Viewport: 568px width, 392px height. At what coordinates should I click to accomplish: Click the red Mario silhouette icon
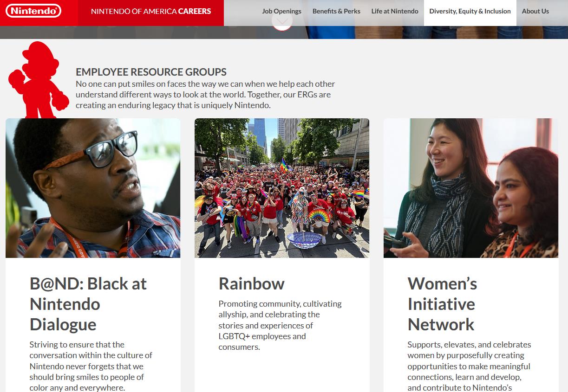pos(38,80)
